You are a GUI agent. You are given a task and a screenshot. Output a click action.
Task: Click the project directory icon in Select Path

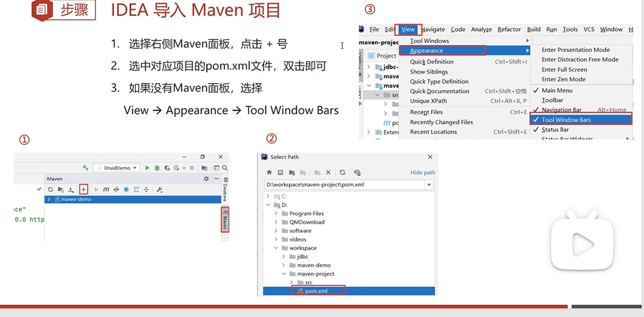tap(291, 173)
